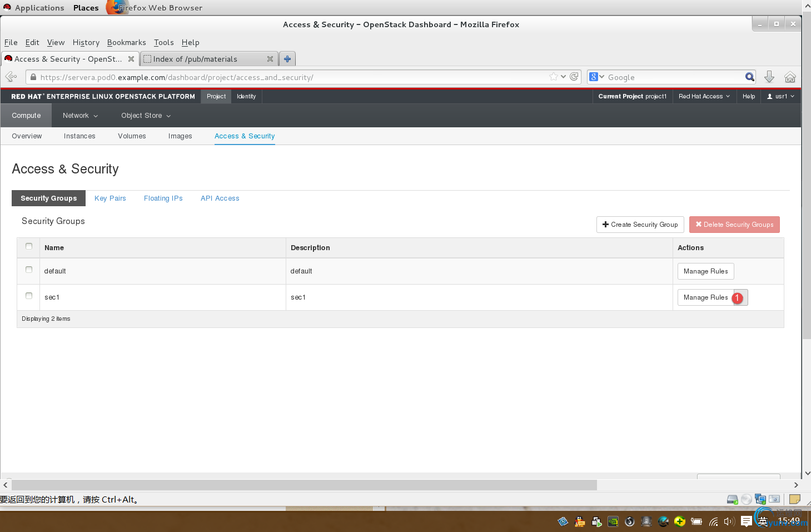Open the taskbar notification center icon
Screen dimensions: 811x532
click(747, 521)
